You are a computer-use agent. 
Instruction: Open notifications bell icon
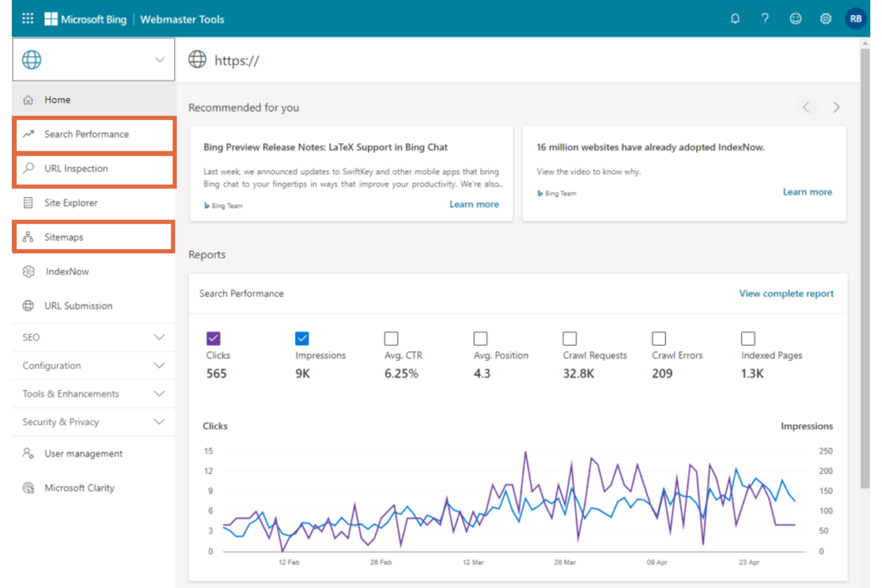pyautogui.click(x=735, y=18)
